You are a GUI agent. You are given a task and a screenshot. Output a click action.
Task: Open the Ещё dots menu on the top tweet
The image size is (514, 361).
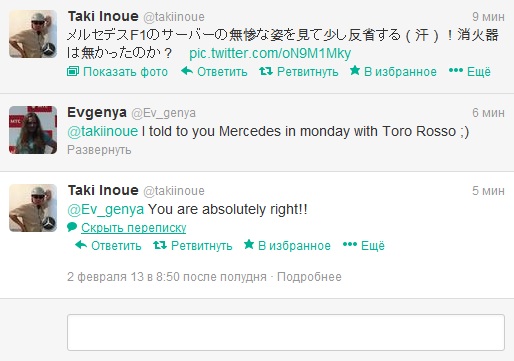456,70
